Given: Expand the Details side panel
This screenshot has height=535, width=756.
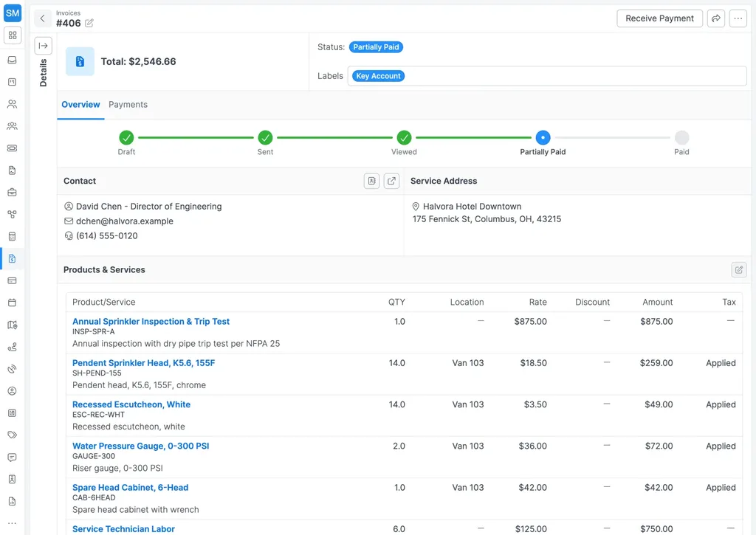Looking at the screenshot, I should [44, 46].
